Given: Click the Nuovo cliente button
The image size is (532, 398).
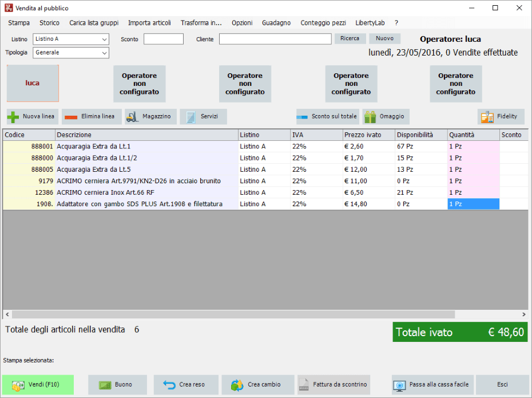Looking at the screenshot, I should [385, 38].
